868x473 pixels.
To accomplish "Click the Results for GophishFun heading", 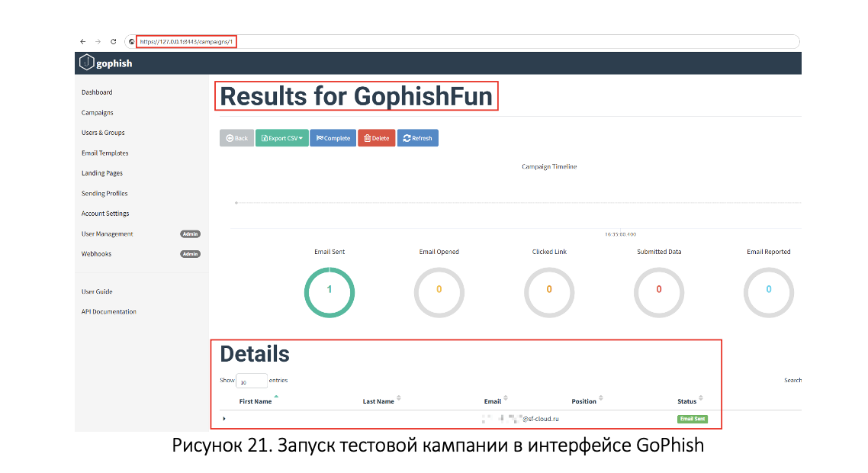I will tap(356, 96).
